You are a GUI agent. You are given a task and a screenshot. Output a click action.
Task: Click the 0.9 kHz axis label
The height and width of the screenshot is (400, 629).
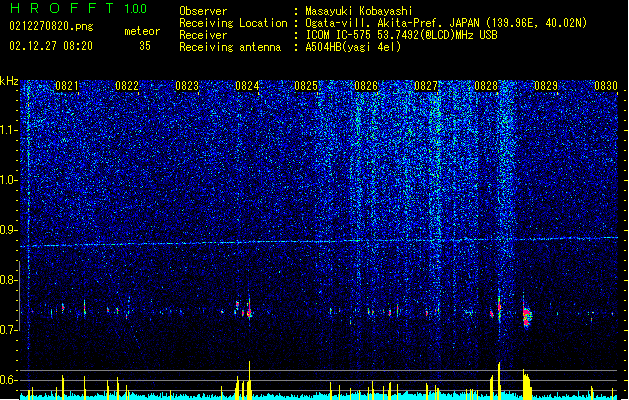click(9, 230)
